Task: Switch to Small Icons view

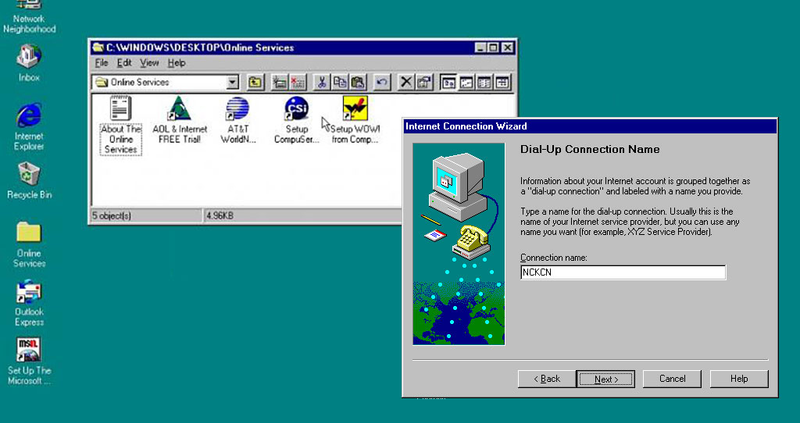Action: 466,82
